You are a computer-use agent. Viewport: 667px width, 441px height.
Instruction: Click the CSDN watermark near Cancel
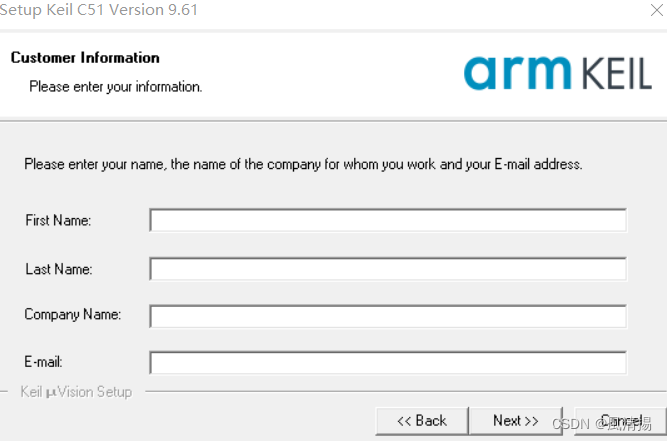601,424
